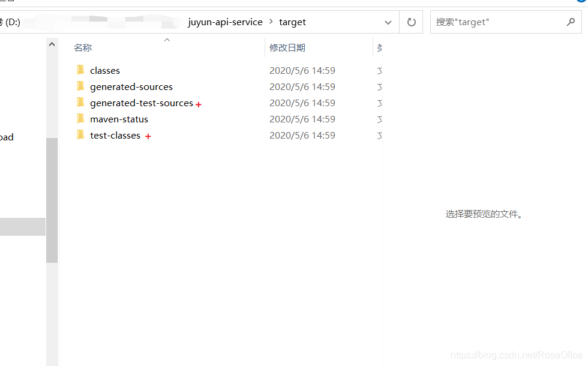Screen dimensions: 588x366
Task: Click the test-classes folder name
Action: point(115,136)
